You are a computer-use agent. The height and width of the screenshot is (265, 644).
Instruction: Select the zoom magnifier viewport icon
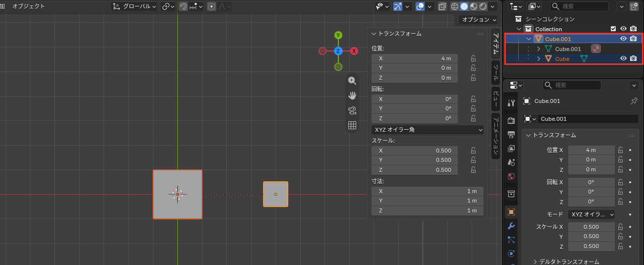click(x=352, y=81)
